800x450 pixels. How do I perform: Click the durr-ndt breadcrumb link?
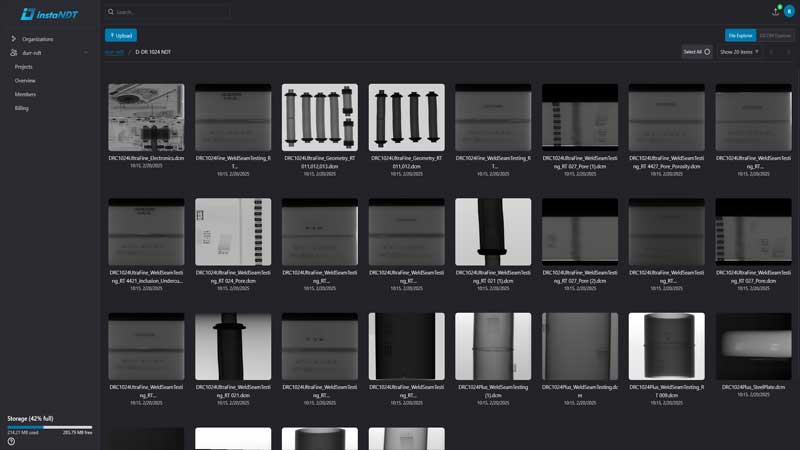[x=114, y=52]
